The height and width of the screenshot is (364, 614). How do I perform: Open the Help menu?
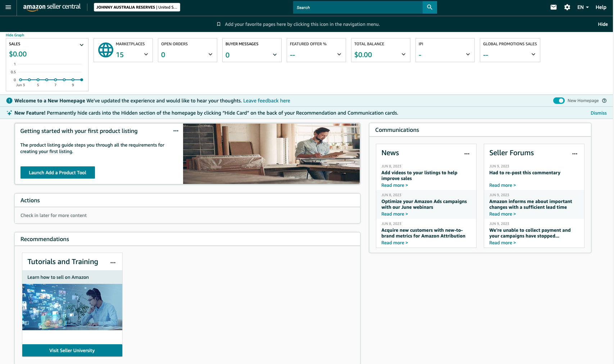coord(601,7)
